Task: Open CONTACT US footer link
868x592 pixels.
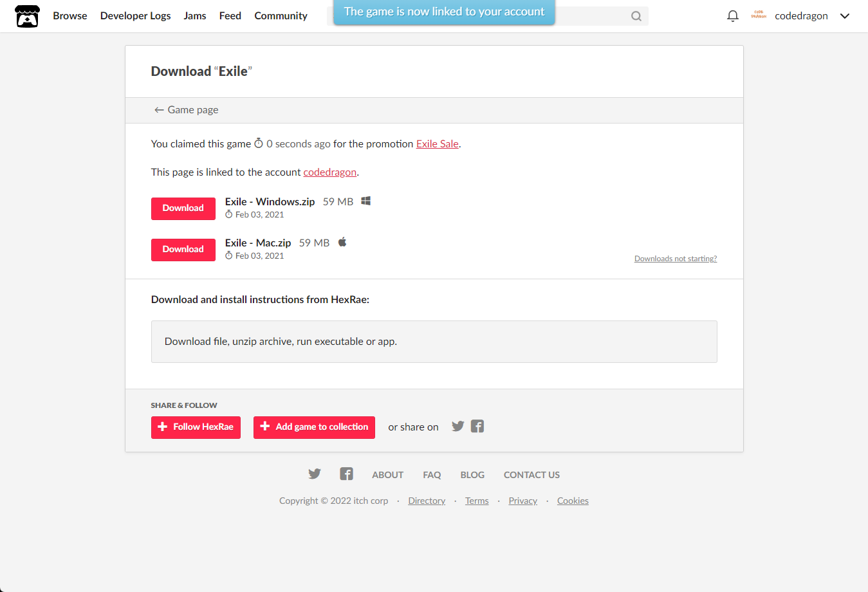Action: (x=531, y=475)
